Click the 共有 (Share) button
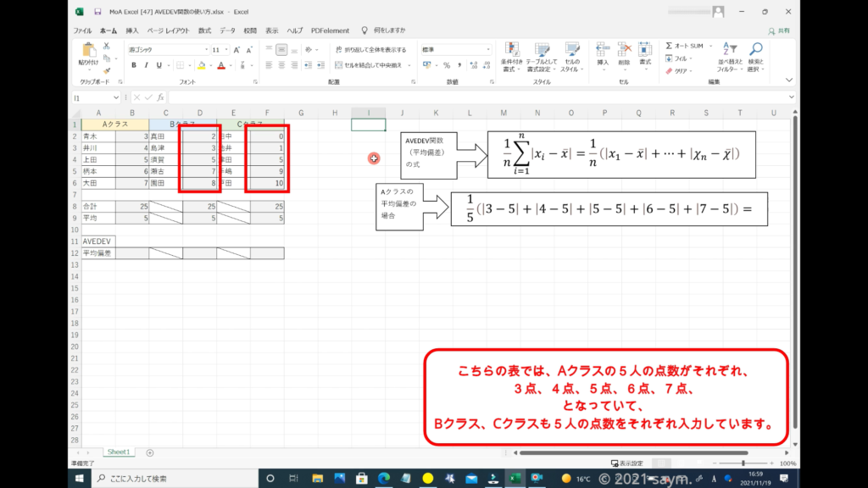Image resolution: width=868 pixels, height=488 pixels. 780,30
